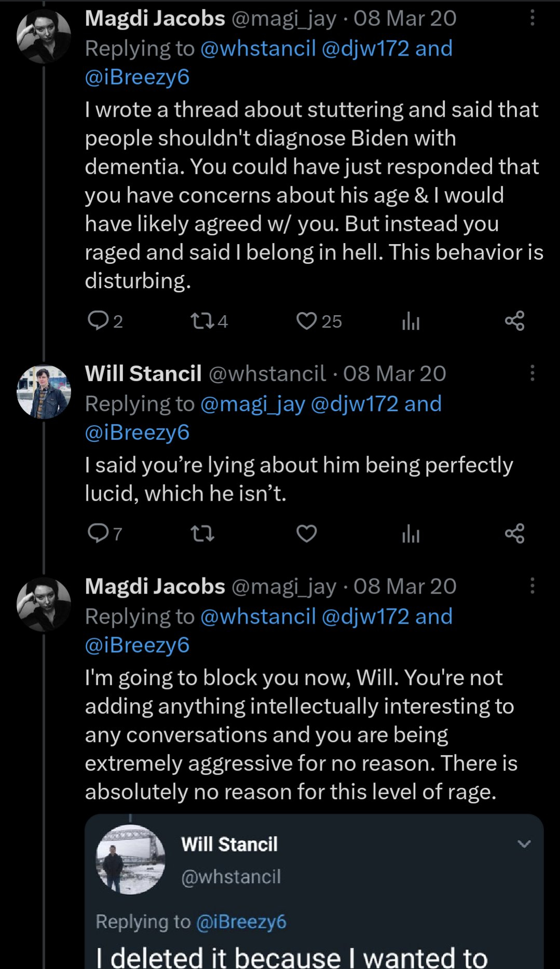This screenshot has width=560, height=969.
Task: Open @magi_jay mention in Will's reply
Action: point(252,403)
